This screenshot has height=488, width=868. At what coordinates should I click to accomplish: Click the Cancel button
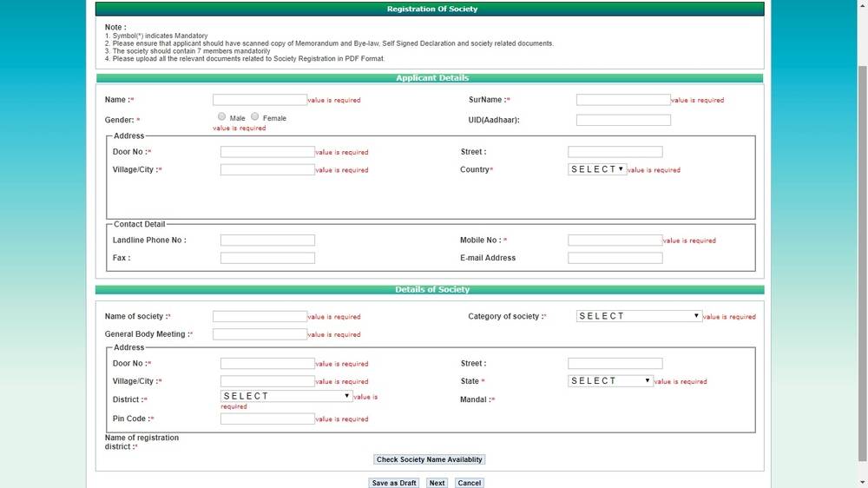click(470, 483)
